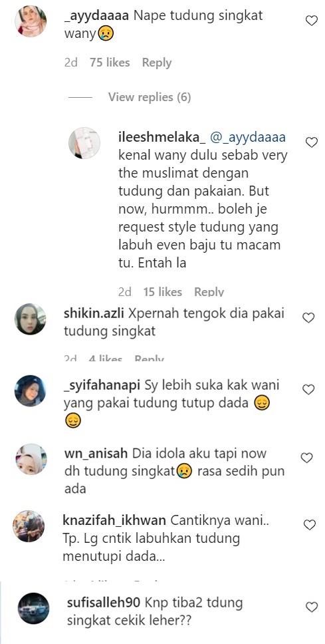Tap the heart on shikin.azli's comment
This screenshot has height=644, width=325.
point(308,317)
